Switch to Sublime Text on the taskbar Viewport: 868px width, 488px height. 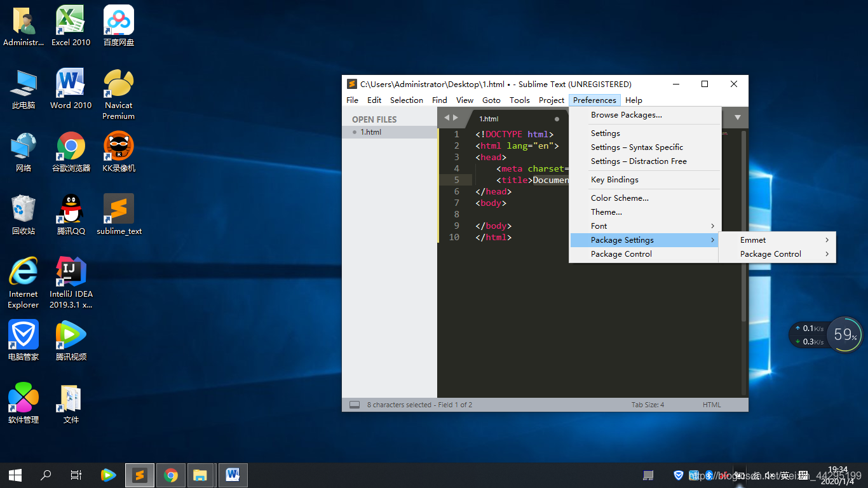[x=140, y=475]
